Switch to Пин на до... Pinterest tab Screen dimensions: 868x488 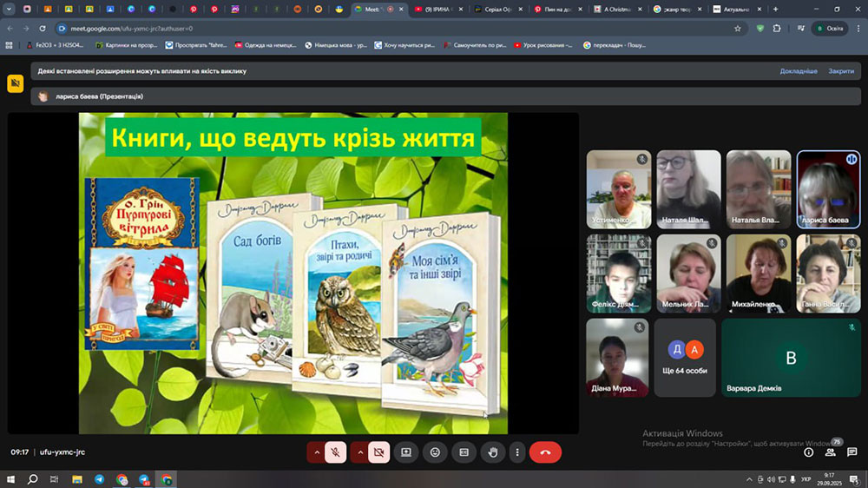pos(558,10)
